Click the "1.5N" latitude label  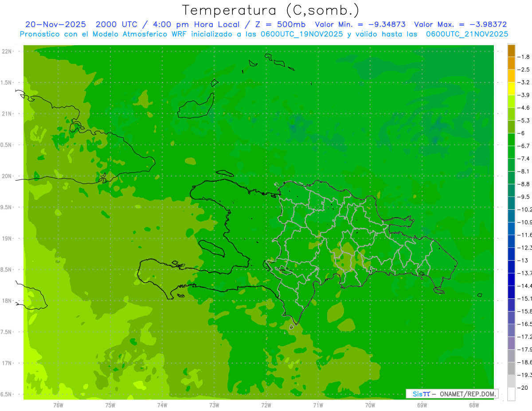[6, 82]
